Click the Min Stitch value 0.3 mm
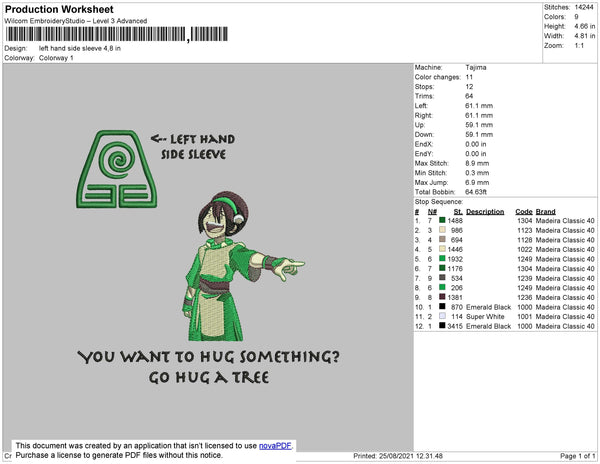Image resolution: width=600 pixels, height=464 pixels. pos(477,173)
